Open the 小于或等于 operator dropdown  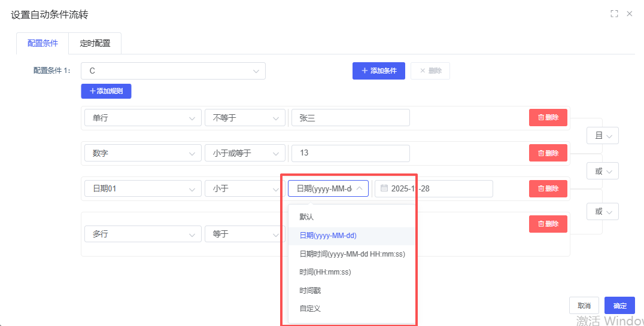click(x=245, y=153)
